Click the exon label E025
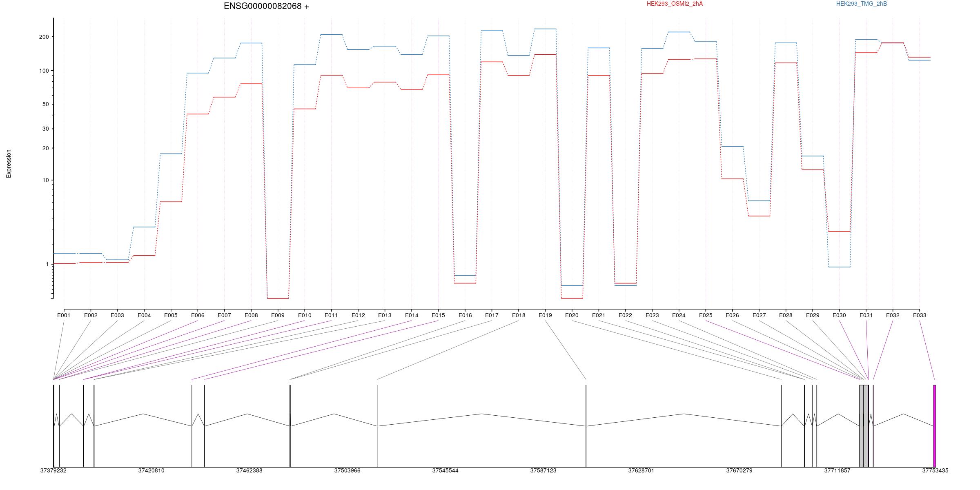Viewport: 980px width, 490px height. pyautogui.click(x=706, y=315)
